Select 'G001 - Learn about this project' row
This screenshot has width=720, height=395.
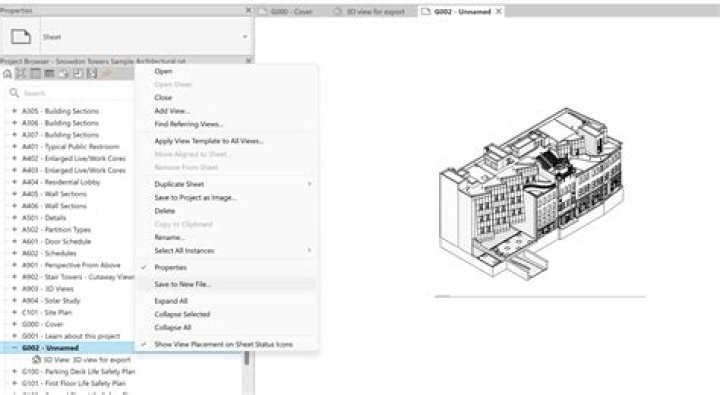[71, 336]
